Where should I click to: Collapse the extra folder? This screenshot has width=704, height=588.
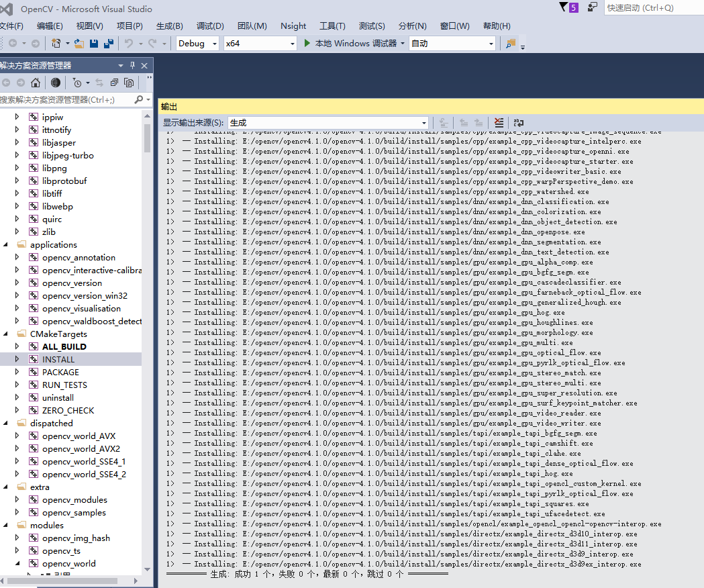pyautogui.click(x=6, y=487)
